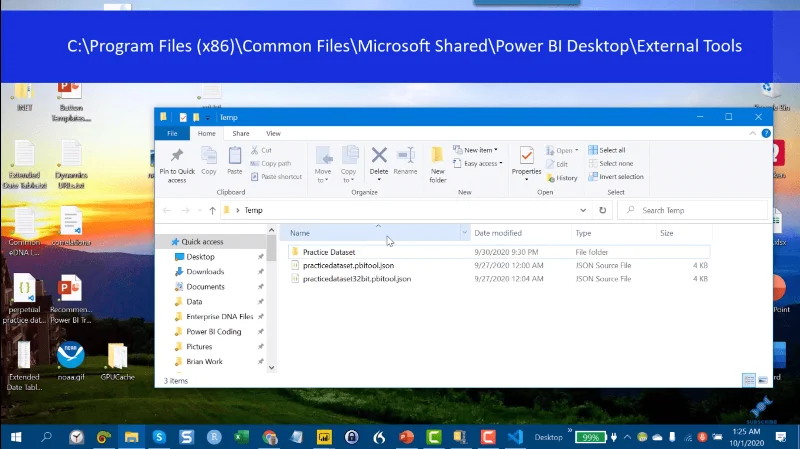Image resolution: width=800 pixels, height=449 pixels.
Task: Click navigation pane scroll down arrow
Action: pos(271,367)
